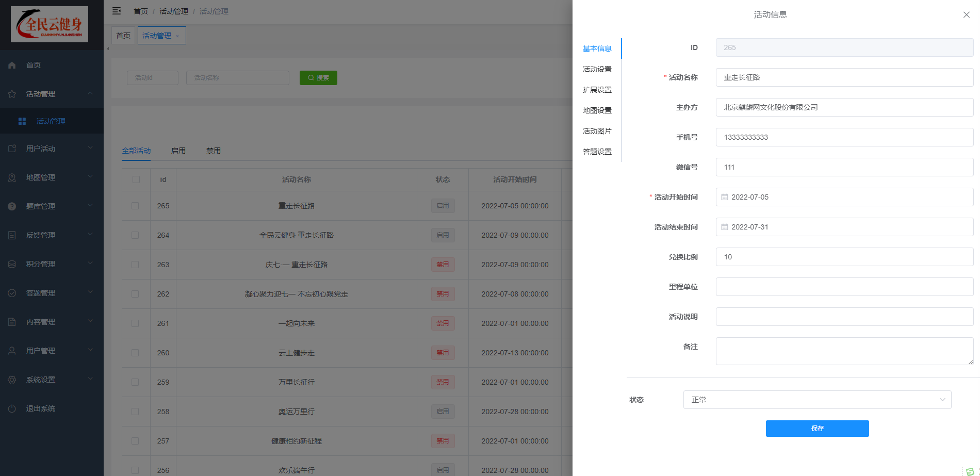980x476 pixels.
Task: Tick the checkbox for row id 265
Action: pyautogui.click(x=136, y=206)
